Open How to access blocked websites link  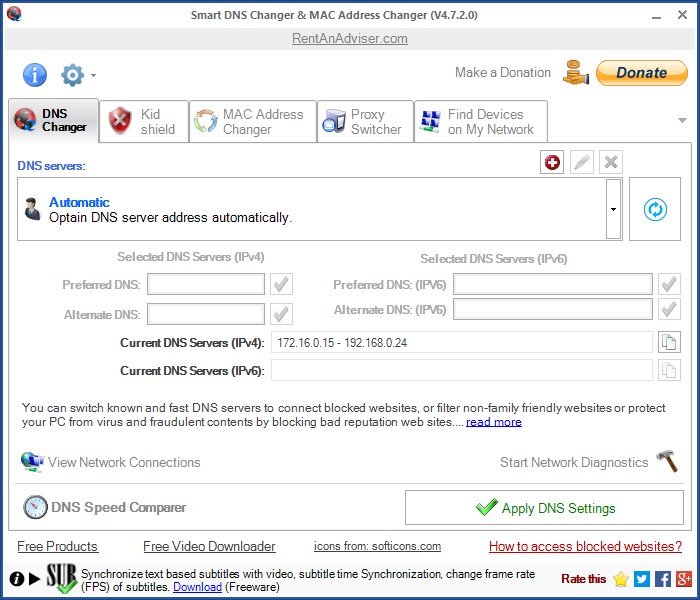[x=585, y=546]
